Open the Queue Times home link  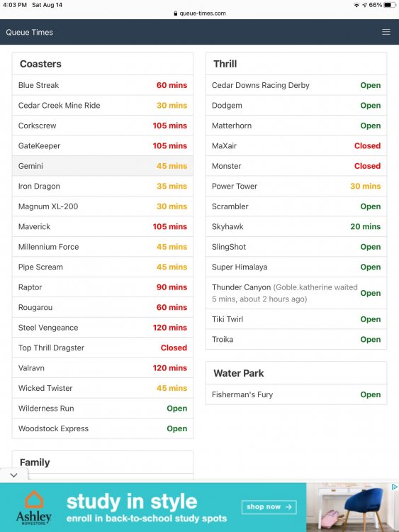pos(30,32)
